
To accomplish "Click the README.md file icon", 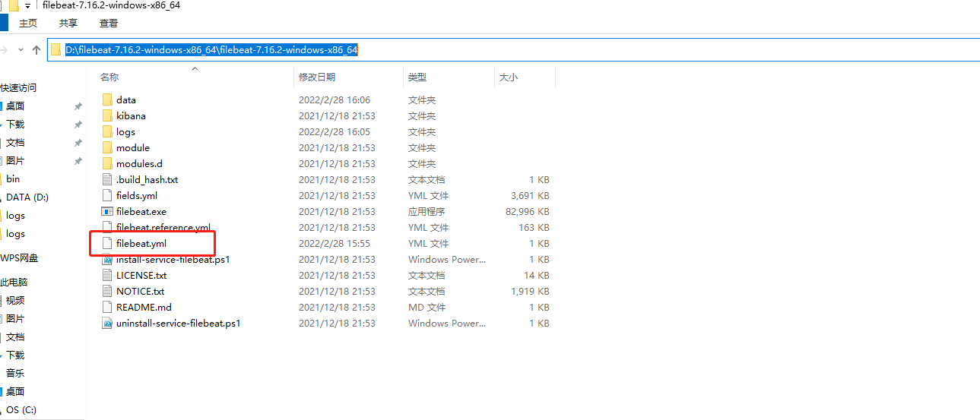I will point(106,307).
